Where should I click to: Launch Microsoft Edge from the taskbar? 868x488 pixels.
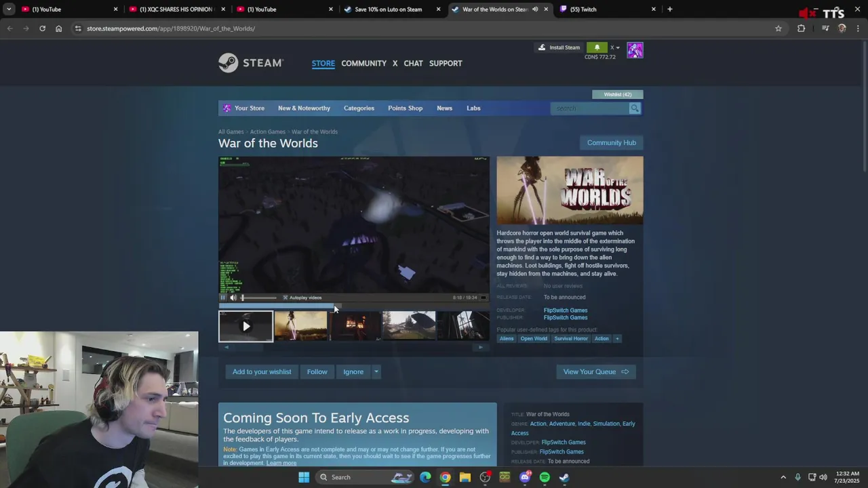click(425, 477)
